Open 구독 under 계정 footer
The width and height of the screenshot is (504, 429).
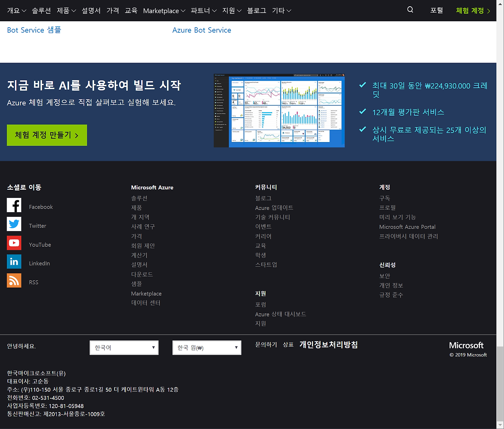(385, 198)
